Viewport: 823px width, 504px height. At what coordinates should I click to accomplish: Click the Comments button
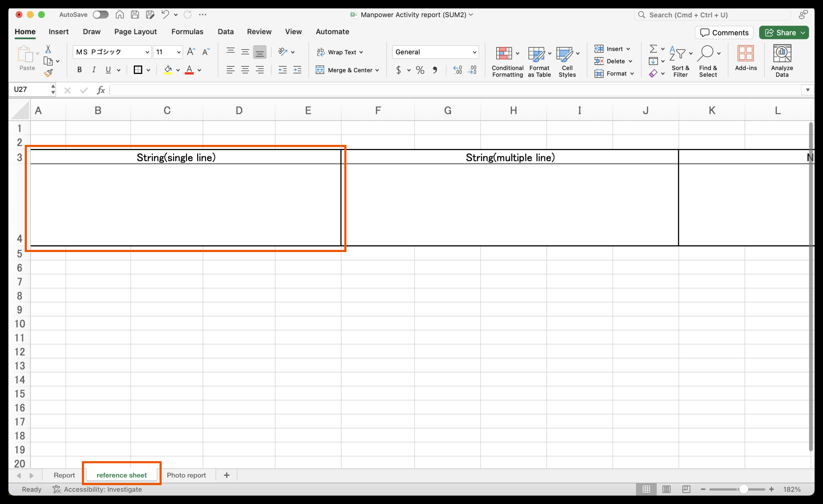724,32
